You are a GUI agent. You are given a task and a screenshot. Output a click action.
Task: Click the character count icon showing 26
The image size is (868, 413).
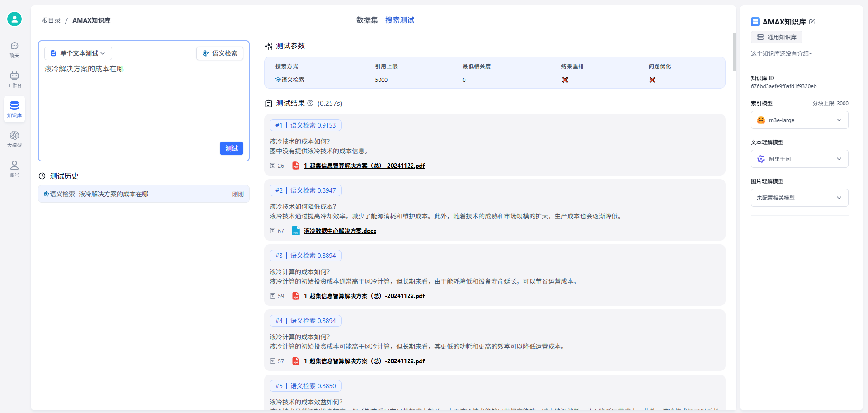coord(273,166)
